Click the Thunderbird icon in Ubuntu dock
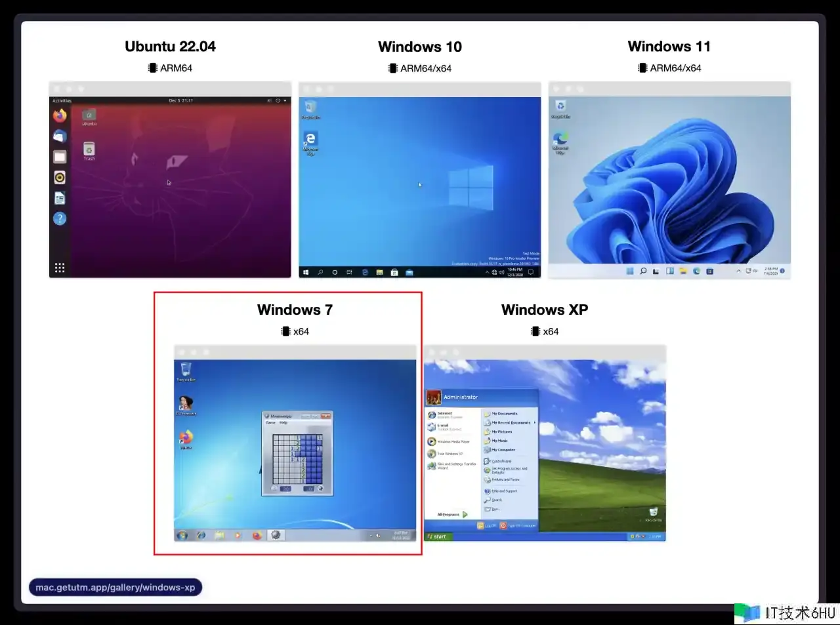The image size is (840, 625). pos(60,136)
